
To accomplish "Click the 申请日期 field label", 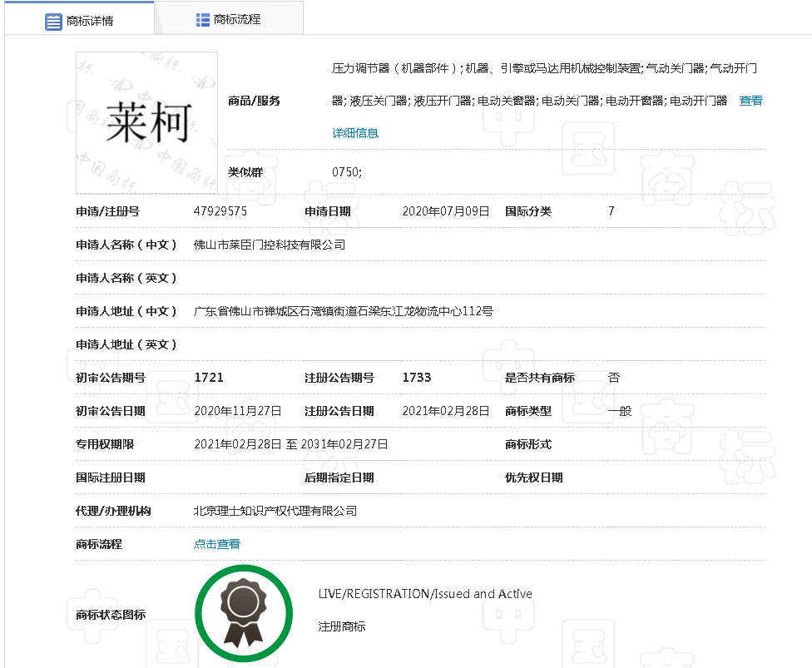I will point(328,211).
